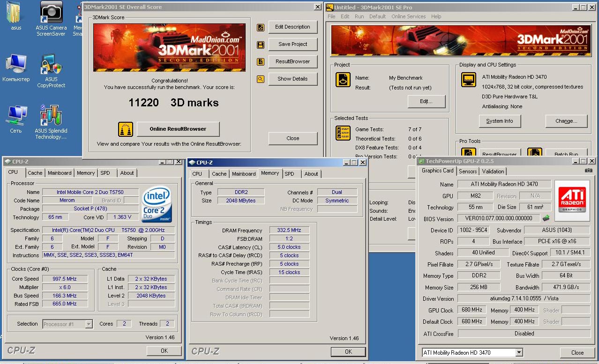The height and width of the screenshot is (364, 599).
Task: Select the asus folder desktop icon
Action: pyautogui.click(x=16, y=15)
